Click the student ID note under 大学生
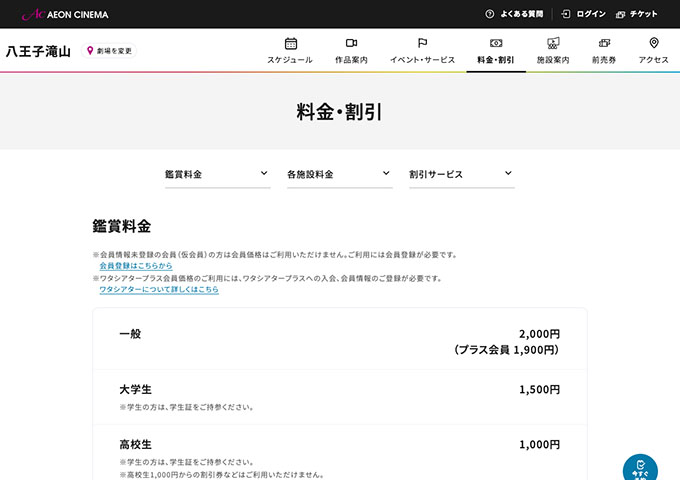The image size is (680, 480). (187, 407)
